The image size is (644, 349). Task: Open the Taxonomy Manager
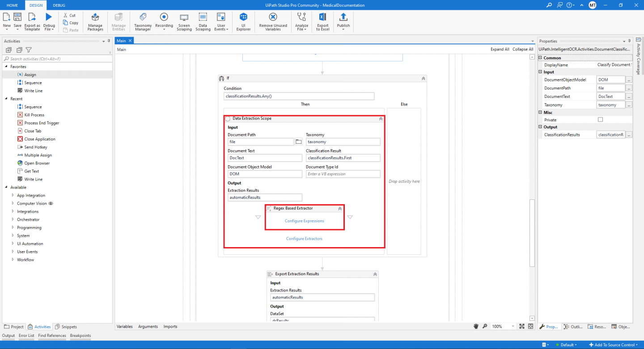(143, 21)
